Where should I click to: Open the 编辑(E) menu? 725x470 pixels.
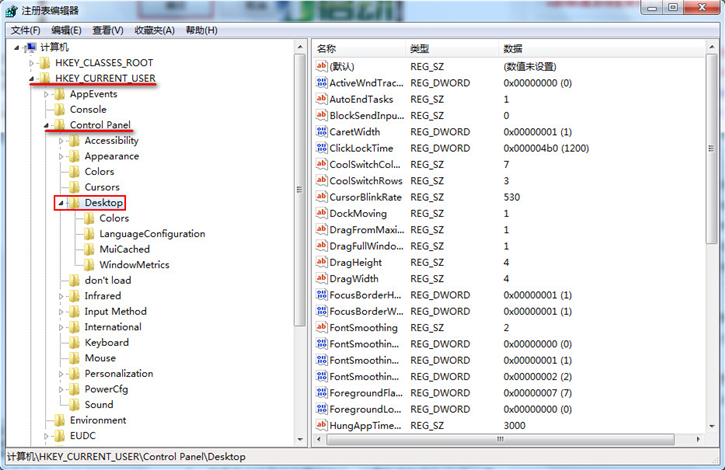67,30
